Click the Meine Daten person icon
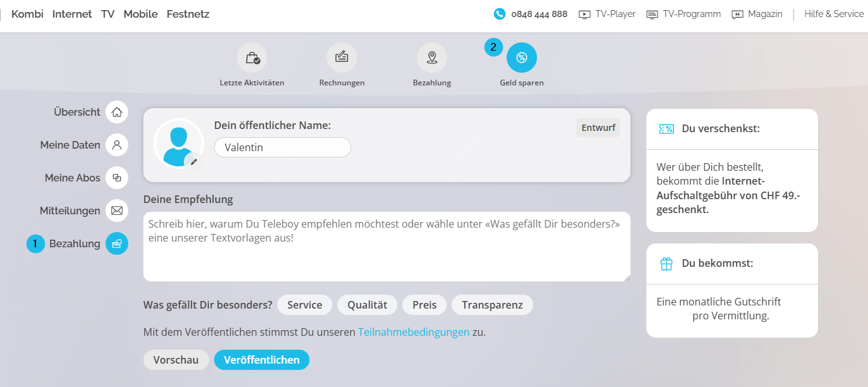The width and height of the screenshot is (868, 387). click(x=117, y=145)
